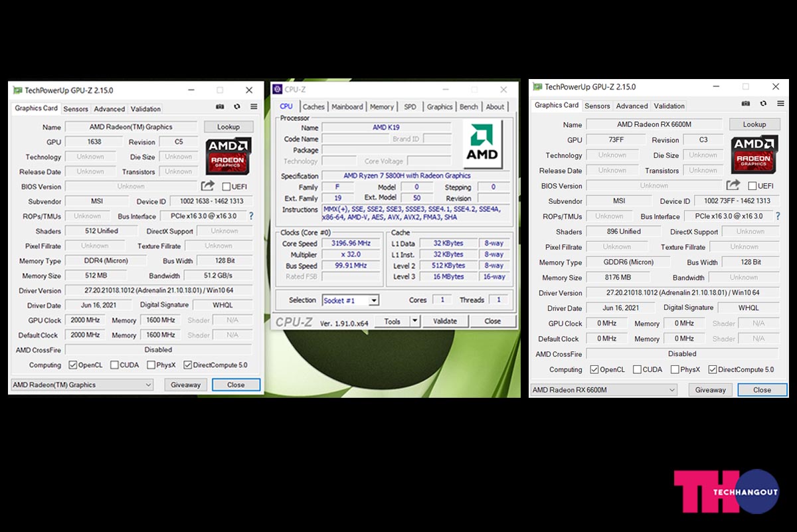Click Memory Size field showing 8176 MB
This screenshot has width=797, height=532.
(x=618, y=278)
